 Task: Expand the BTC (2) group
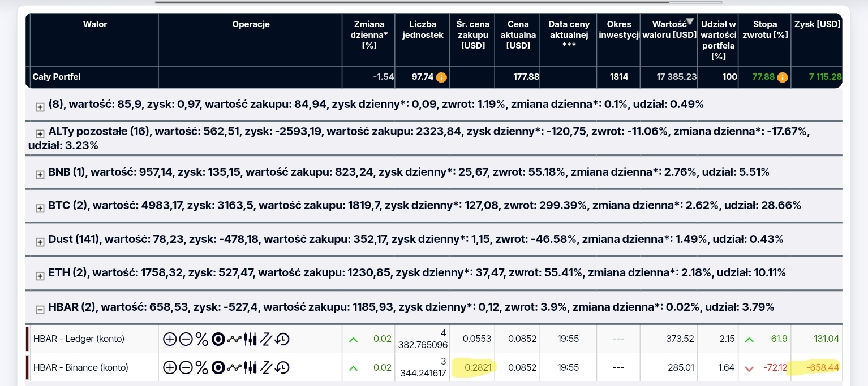40,209
